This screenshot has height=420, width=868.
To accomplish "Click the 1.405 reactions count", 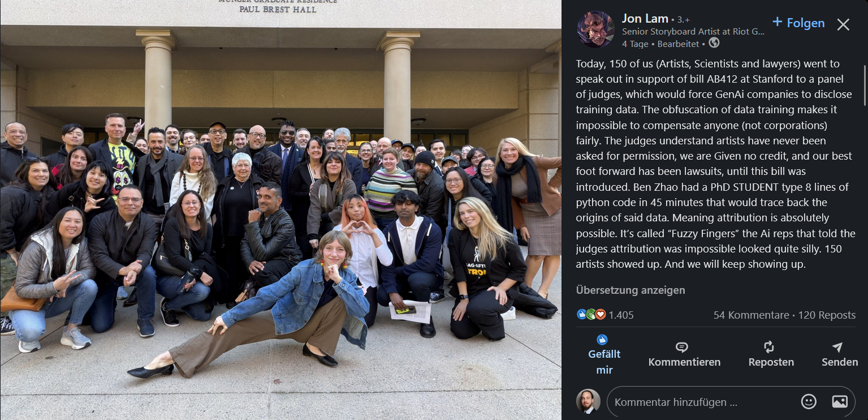I will 621,315.
